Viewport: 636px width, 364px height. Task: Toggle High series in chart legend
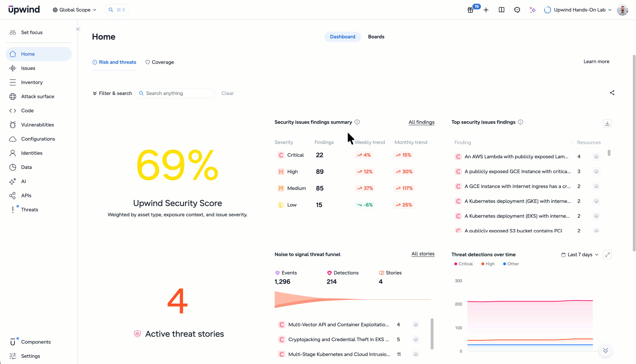point(488,264)
